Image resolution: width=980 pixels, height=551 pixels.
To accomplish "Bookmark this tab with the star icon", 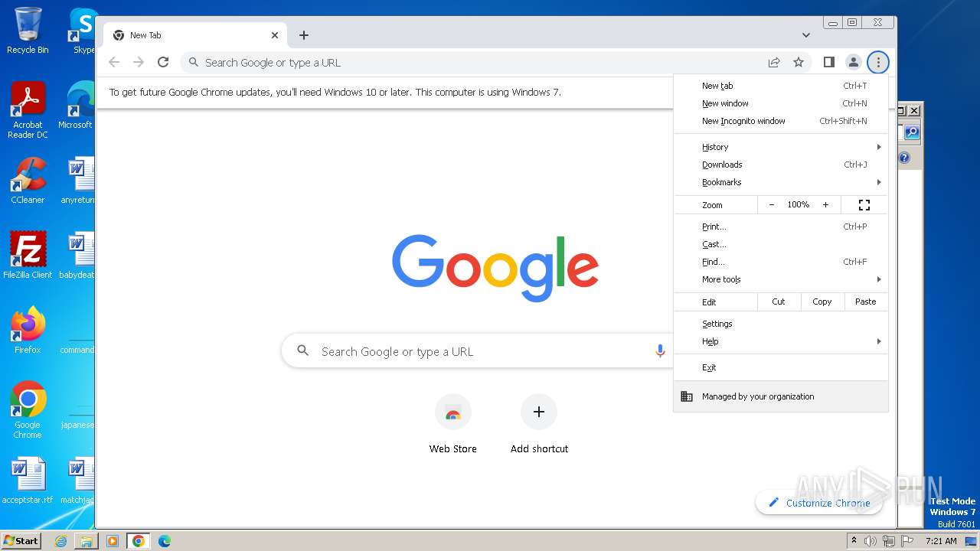I will coord(799,62).
